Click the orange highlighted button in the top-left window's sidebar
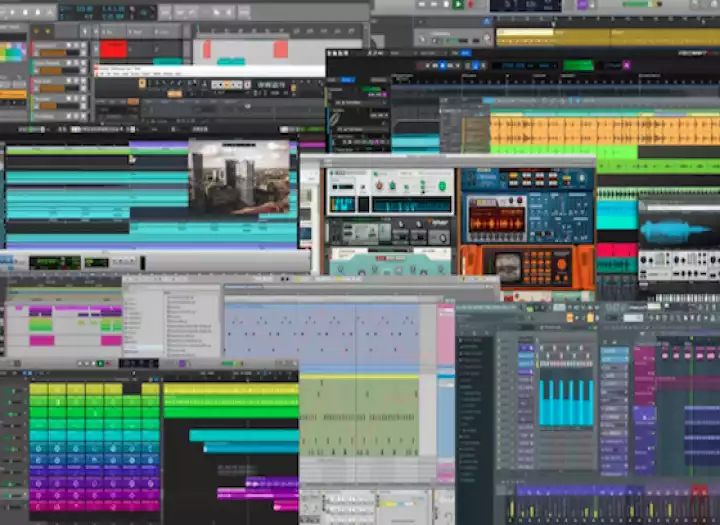This screenshot has height=525, width=720. click(12, 95)
